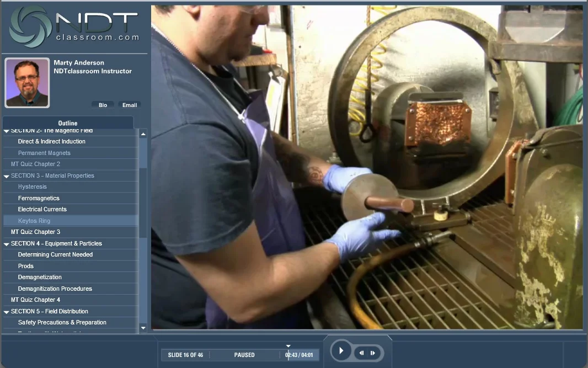Select the Outline tab

click(x=68, y=123)
